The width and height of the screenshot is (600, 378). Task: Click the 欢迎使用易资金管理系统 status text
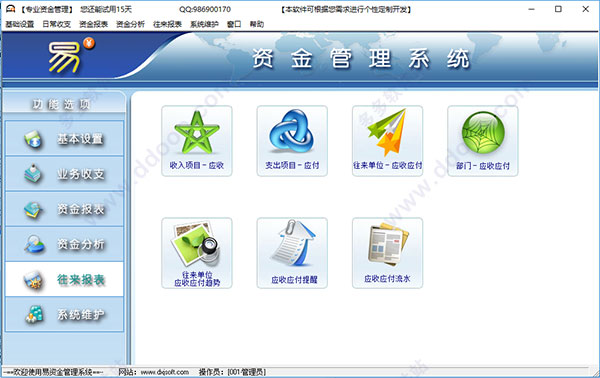click(x=53, y=372)
